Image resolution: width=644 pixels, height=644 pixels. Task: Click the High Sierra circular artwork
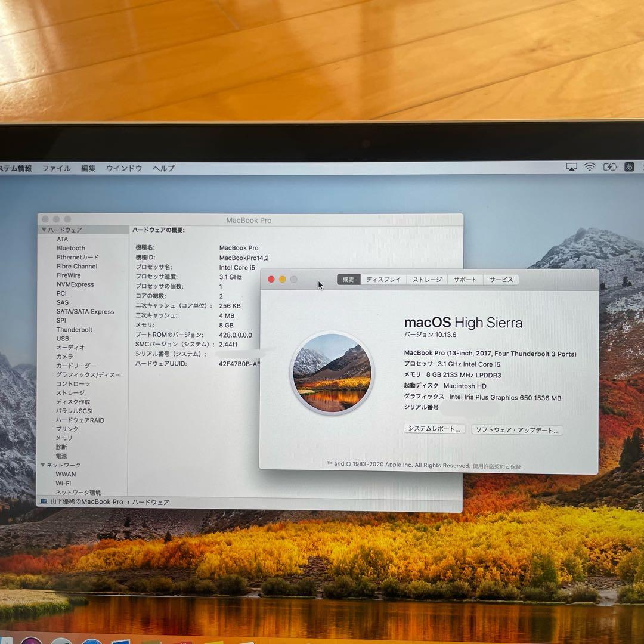click(x=332, y=372)
